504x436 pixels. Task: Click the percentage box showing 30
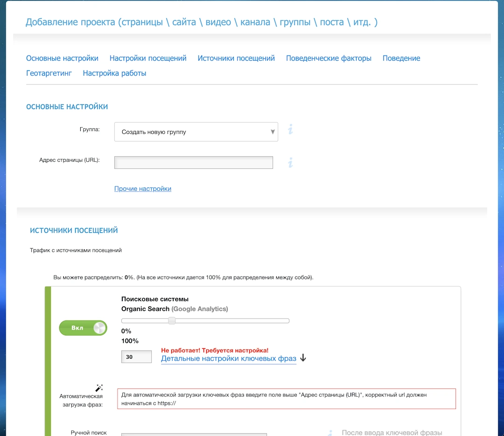coord(136,357)
